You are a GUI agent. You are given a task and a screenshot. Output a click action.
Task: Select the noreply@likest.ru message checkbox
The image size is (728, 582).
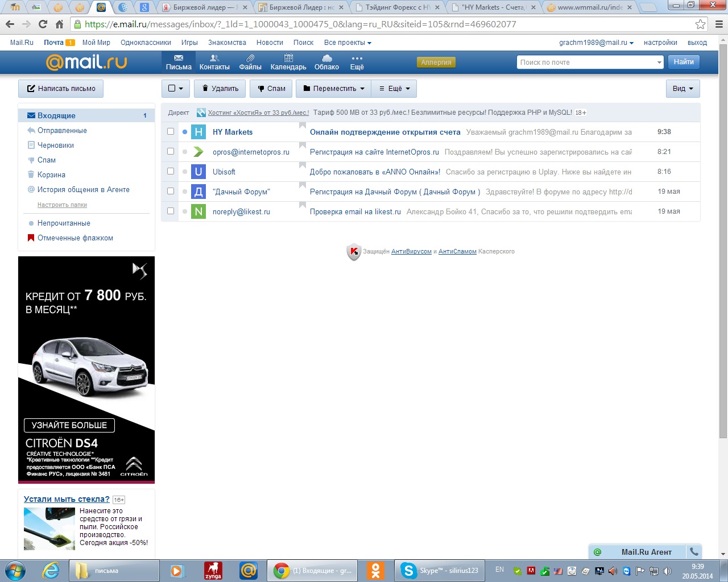pyautogui.click(x=171, y=211)
